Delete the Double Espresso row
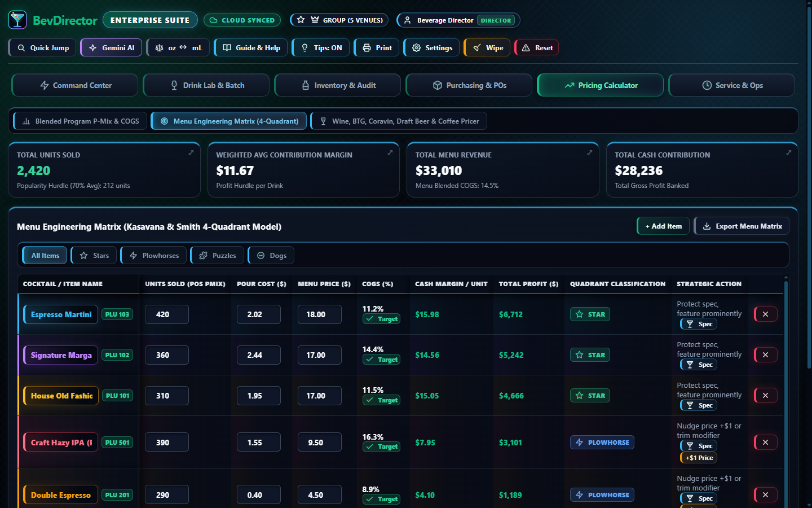The width and height of the screenshot is (812, 508). 765,495
